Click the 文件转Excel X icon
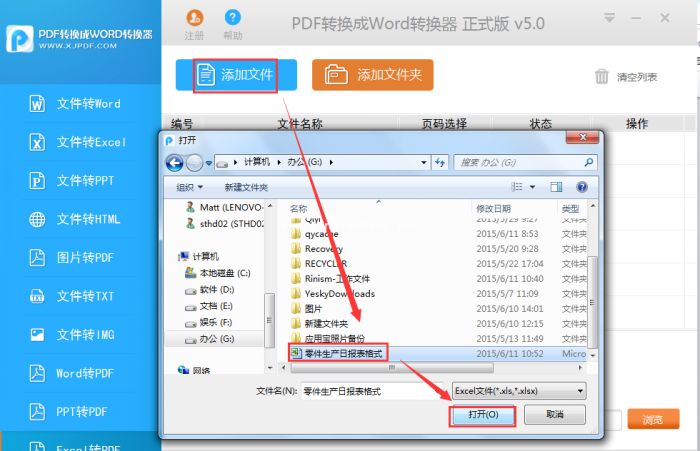The image size is (700, 451). coord(37,142)
